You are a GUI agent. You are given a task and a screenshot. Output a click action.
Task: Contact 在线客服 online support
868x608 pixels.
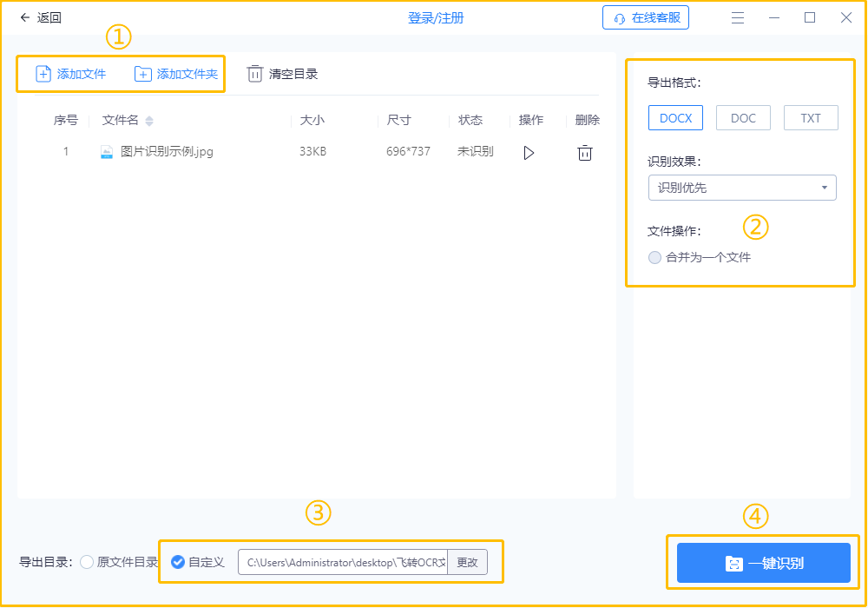(x=646, y=17)
